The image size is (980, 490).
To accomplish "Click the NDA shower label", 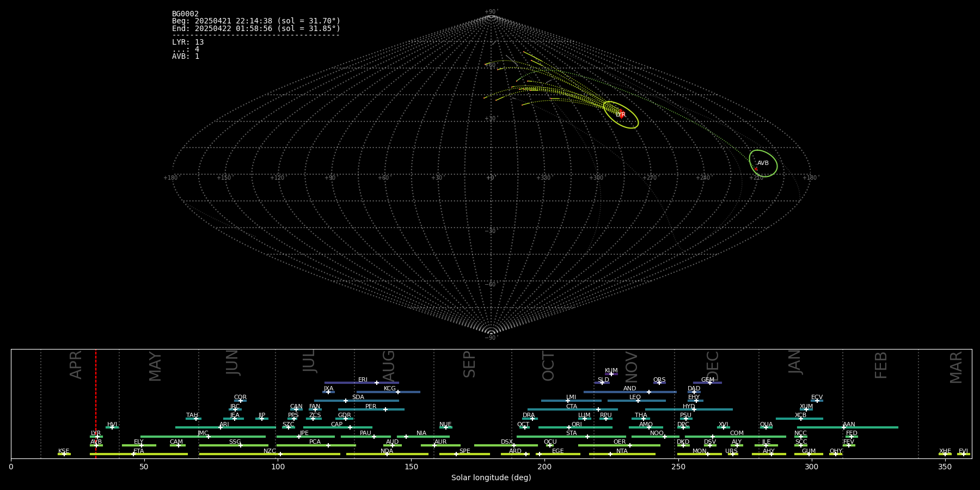I will [x=387, y=451].
